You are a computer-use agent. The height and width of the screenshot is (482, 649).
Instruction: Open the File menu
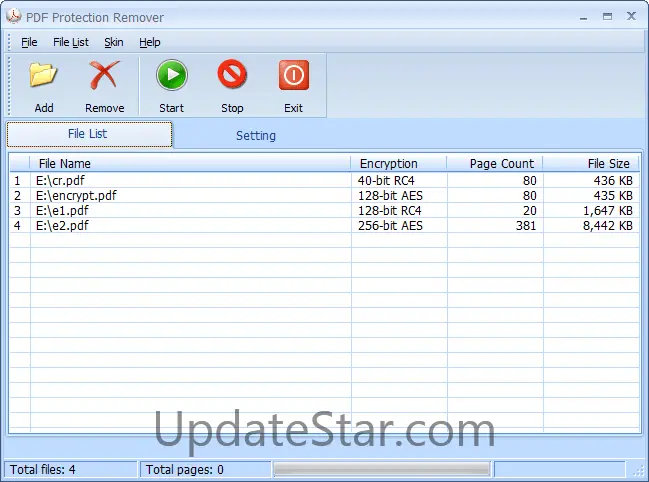(29, 42)
